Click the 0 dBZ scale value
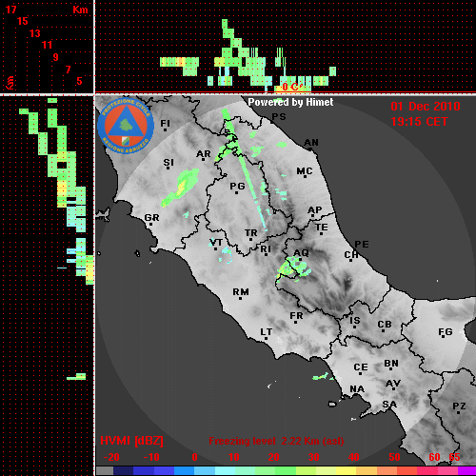Viewport: 476px width, 476px height. pyautogui.click(x=194, y=457)
